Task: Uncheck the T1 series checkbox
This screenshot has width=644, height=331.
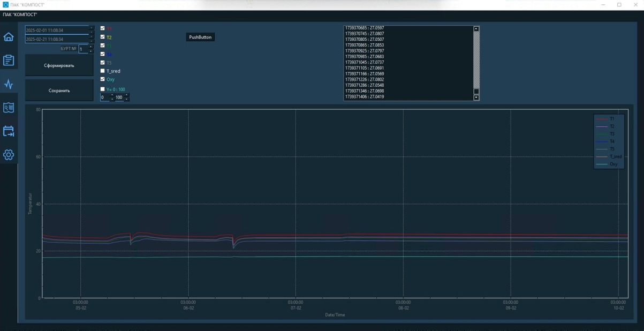Action: 103,28
